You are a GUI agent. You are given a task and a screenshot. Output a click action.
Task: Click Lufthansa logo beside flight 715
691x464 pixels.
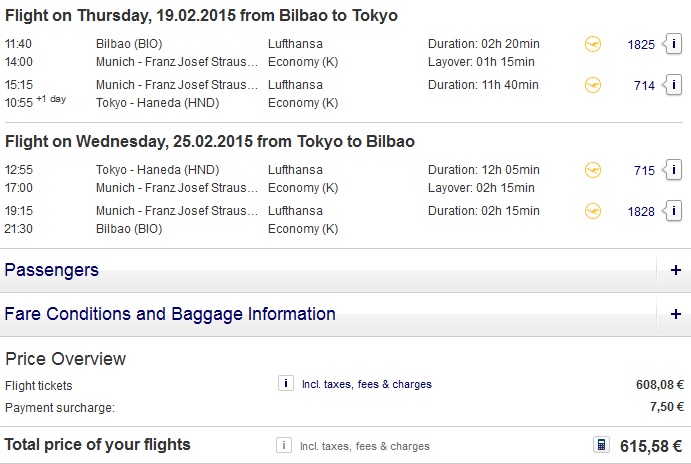[593, 170]
